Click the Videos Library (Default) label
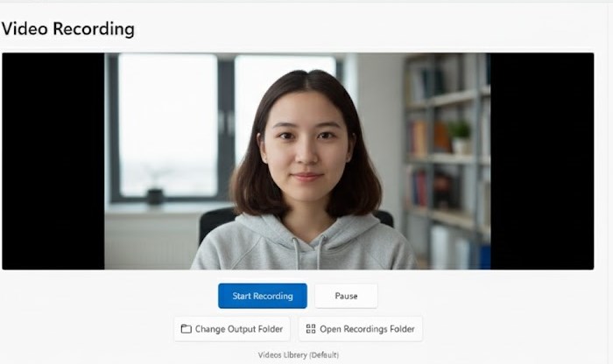This screenshot has width=613, height=364. (298, 354)
